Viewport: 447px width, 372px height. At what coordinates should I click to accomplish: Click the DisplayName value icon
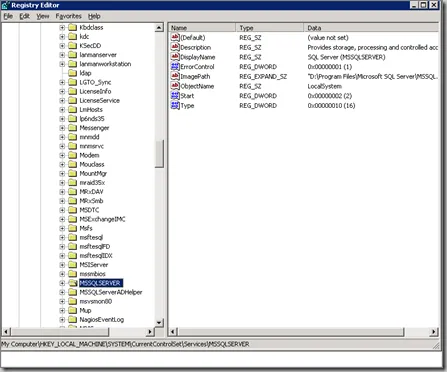click(175, 57)
